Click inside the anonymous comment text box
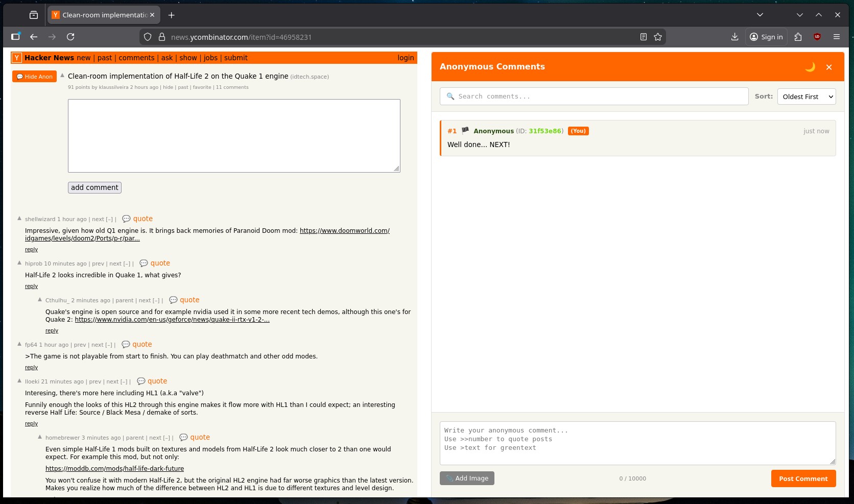This screenshot has width=854, height=504. [x=636, y=443]
